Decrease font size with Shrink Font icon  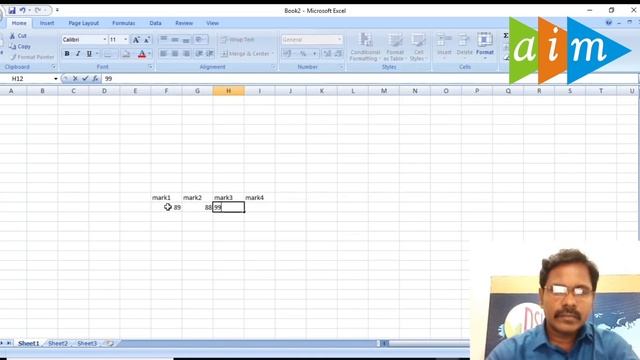pyautogui.click(x=147, y=40)
